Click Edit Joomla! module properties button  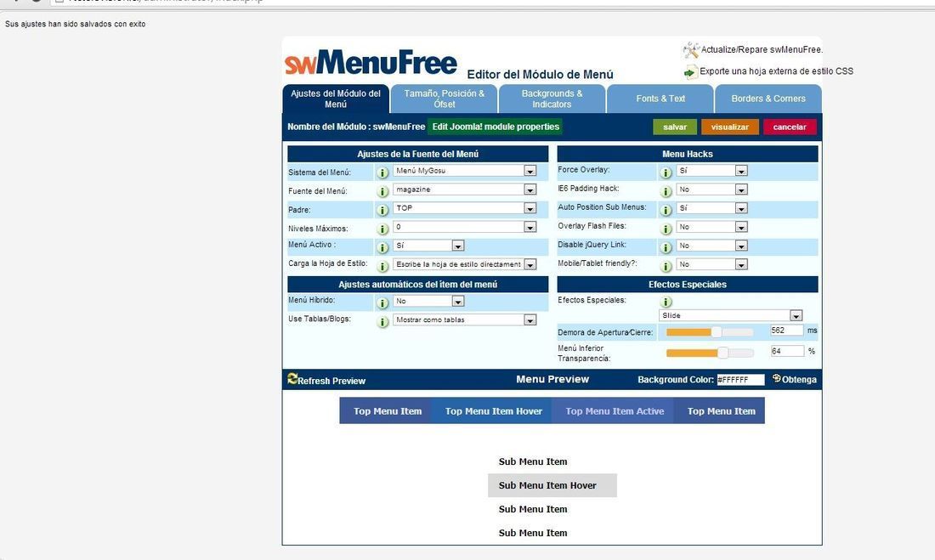click(x=496, y=127)
